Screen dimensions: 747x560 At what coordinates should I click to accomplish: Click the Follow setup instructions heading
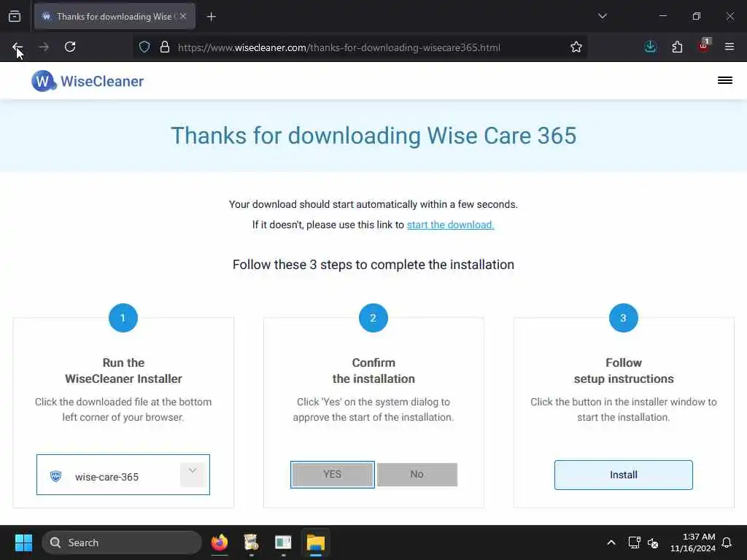point(624,370)
